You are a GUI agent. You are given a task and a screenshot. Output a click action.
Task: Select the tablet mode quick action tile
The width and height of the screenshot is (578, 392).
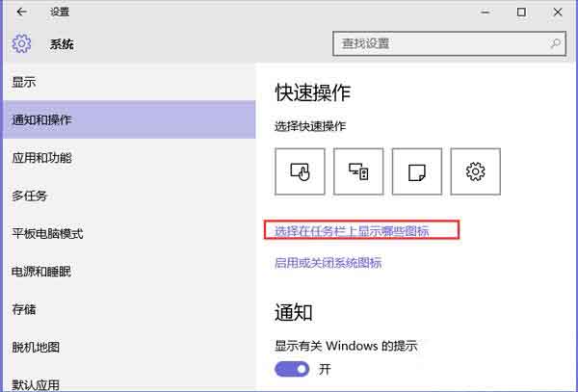coord(301,171)
